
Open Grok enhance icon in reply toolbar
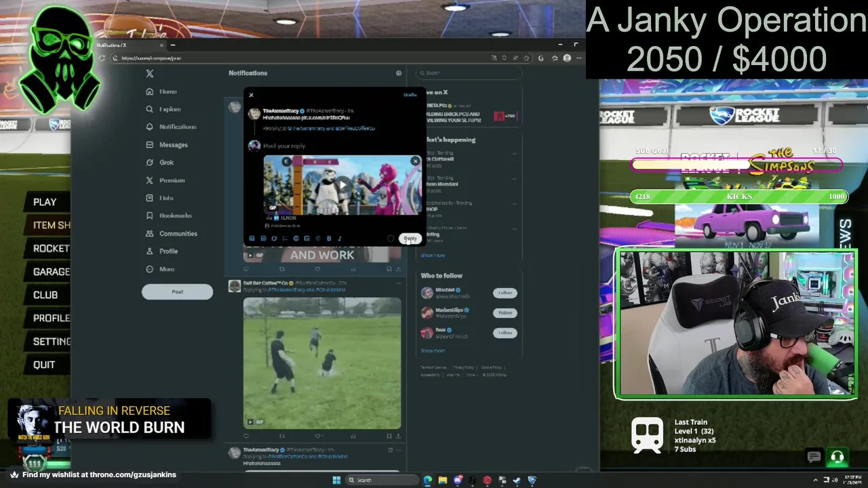274,239
